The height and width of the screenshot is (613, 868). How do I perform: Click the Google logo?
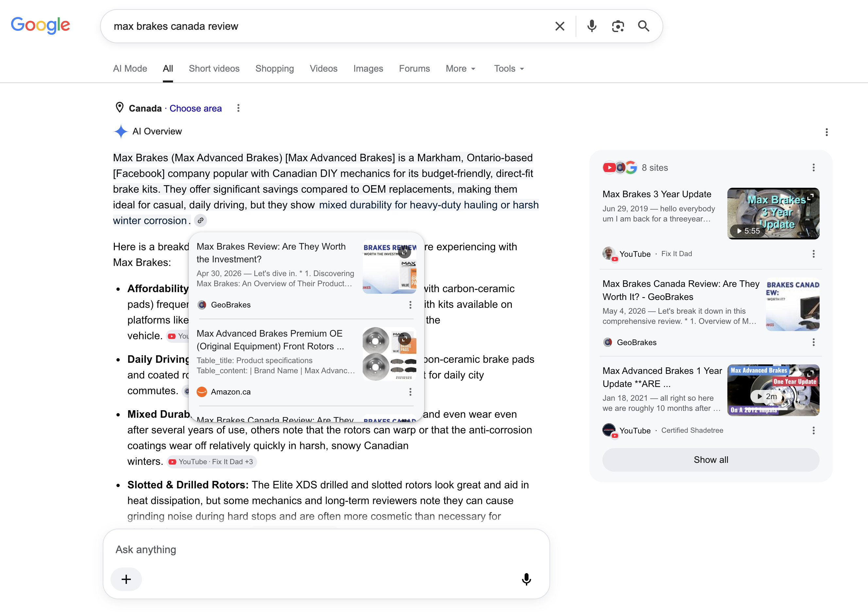pyautogui.click(x=41, y=25)
